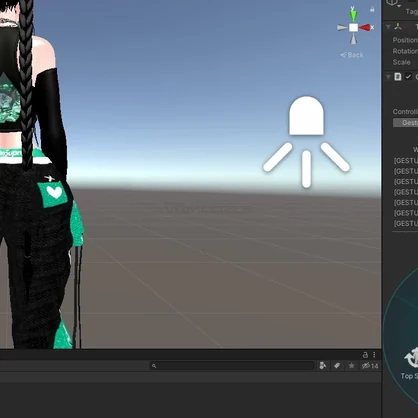
Task: Collapse the script component foldout arrow
Action: (388, 77)
